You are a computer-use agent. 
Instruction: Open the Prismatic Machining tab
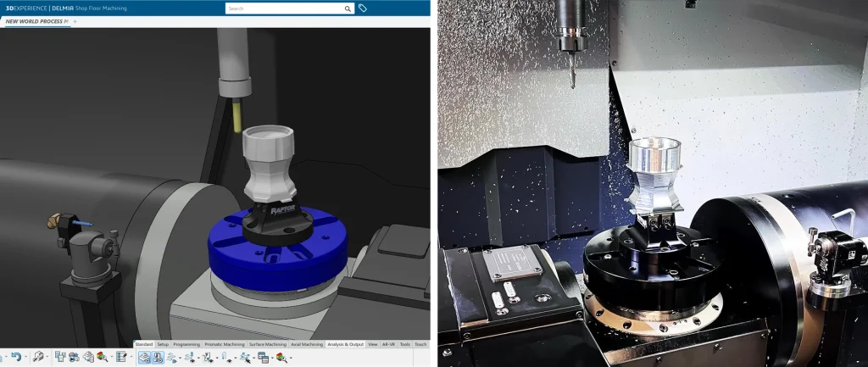(x=225, y=344)
